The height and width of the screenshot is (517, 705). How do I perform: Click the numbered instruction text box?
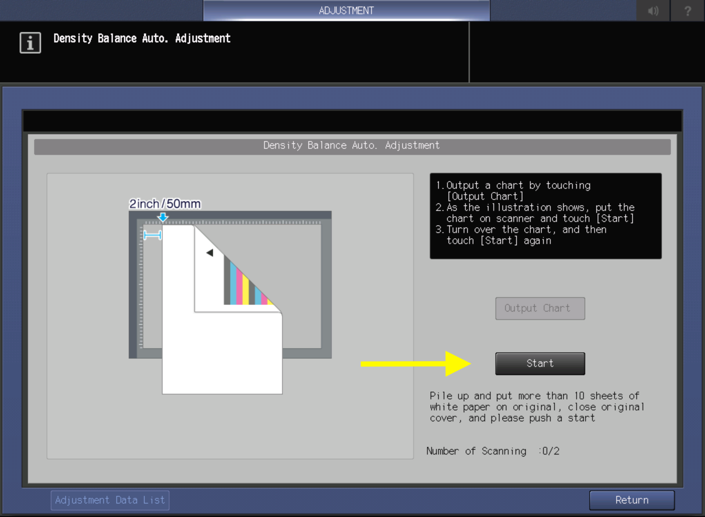[545, 215]
